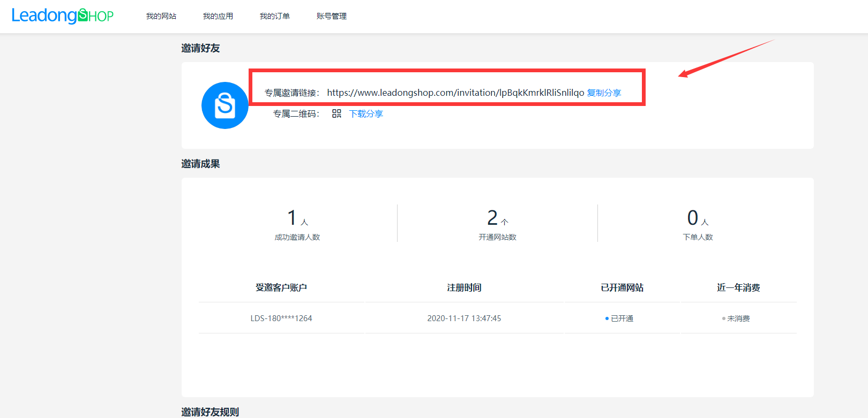Click the 邀请好友规则 heading
The image size is (868, 418).
pyautogui.click(x=210, y=412)
